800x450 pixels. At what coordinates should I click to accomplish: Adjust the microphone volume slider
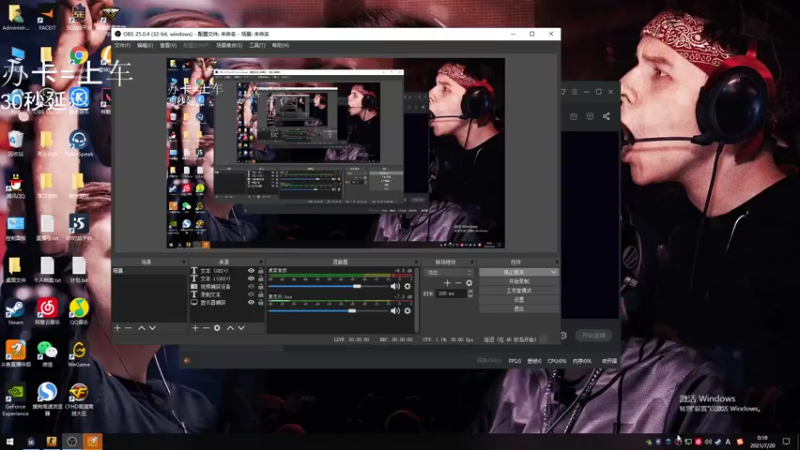pyautogui.click(x=328, y=311)
